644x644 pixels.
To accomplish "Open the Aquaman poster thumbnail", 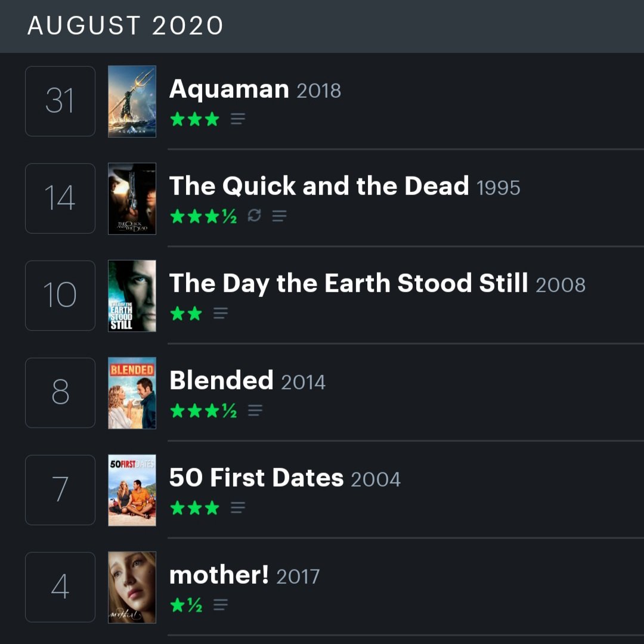I will tap(132, 101).
